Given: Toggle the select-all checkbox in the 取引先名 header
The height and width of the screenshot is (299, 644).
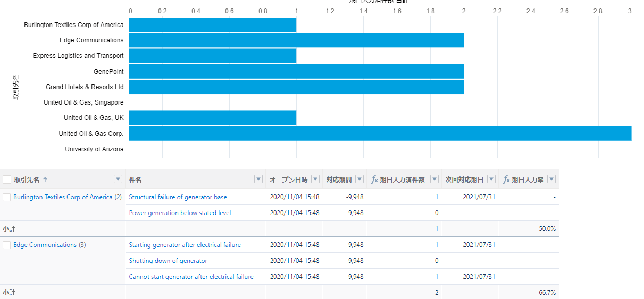Looking at the screenshot, I should [x=7, y=180].
